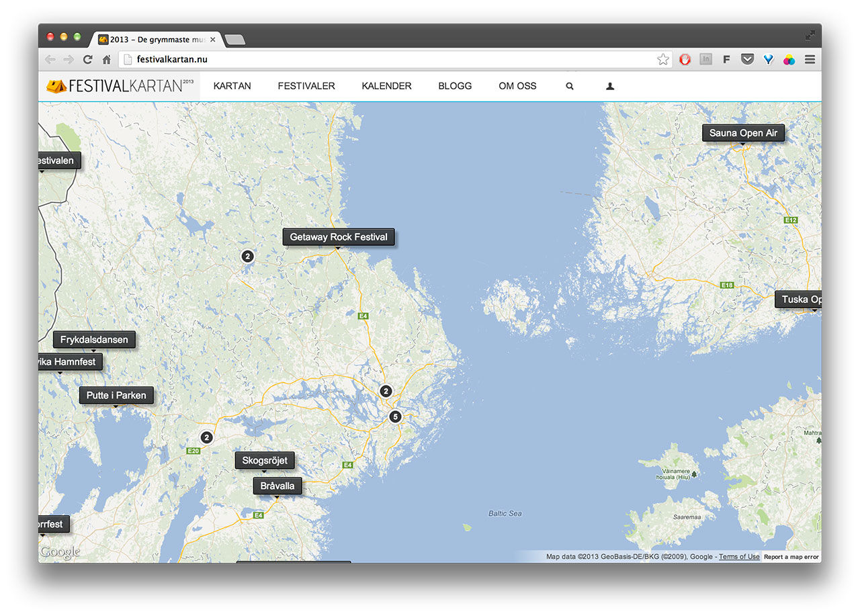Open the search magnifier in the navbar
Viewport: 860px width, 616px height.
[569, 86]
